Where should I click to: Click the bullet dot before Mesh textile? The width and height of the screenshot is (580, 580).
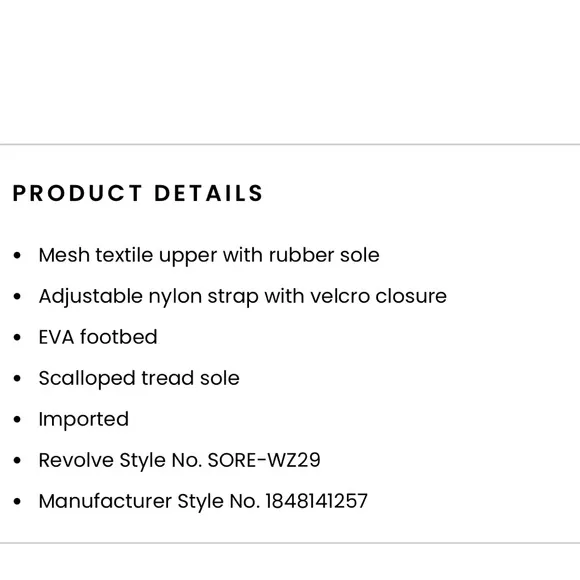tap(17, 256)
